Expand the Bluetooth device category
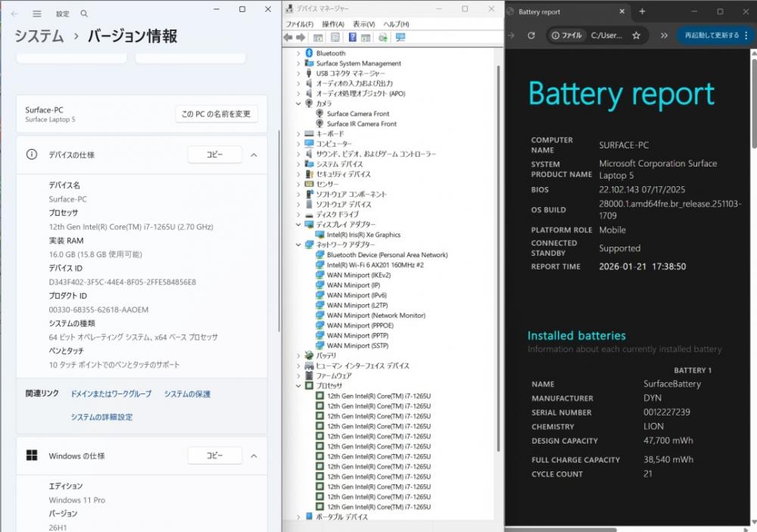757x532 pixels. click(298, 53)
